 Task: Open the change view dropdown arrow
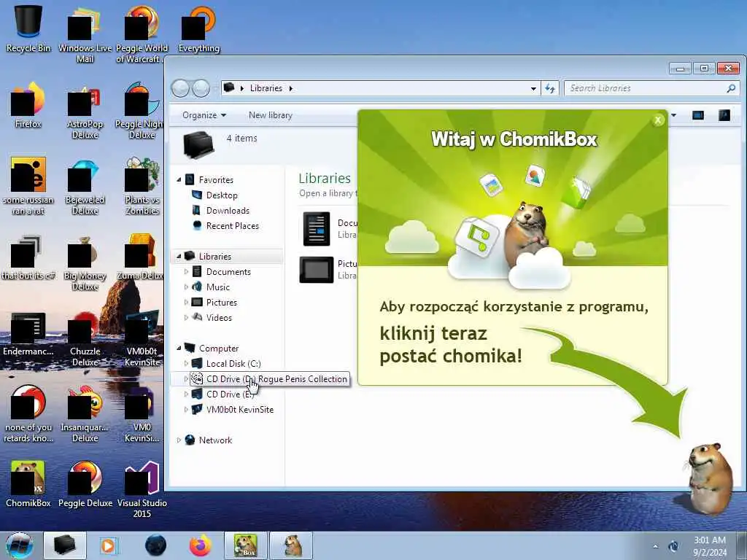673,115
